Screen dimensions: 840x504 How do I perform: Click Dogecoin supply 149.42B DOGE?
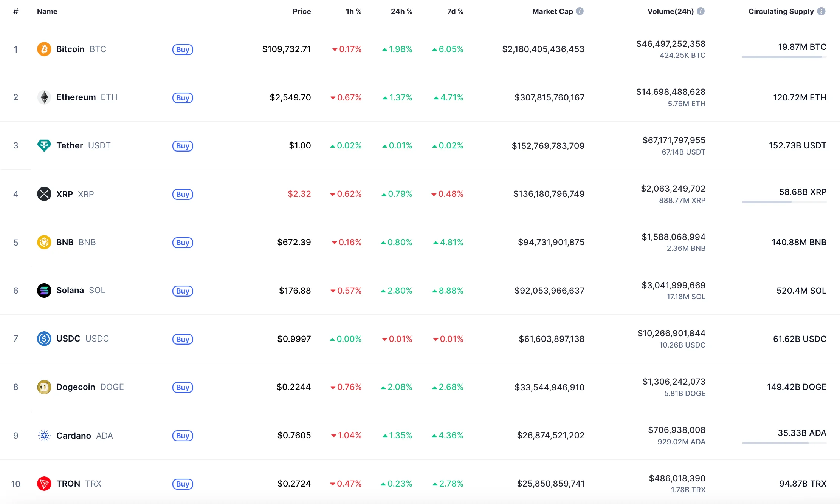point(797,387)
